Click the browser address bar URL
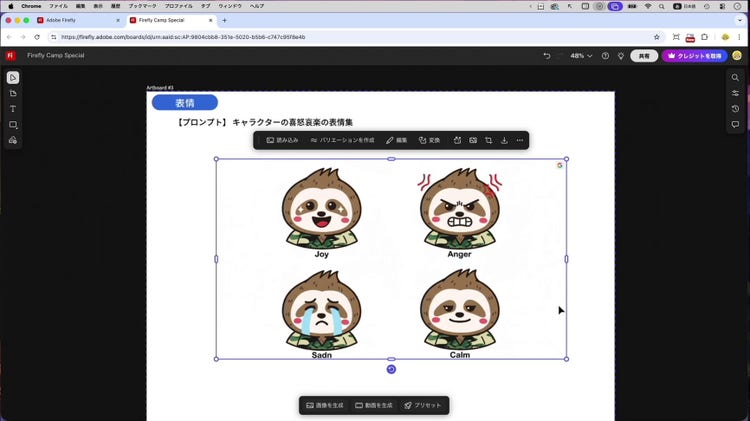The height and width of the screenshot is (421, 750). 185,37
